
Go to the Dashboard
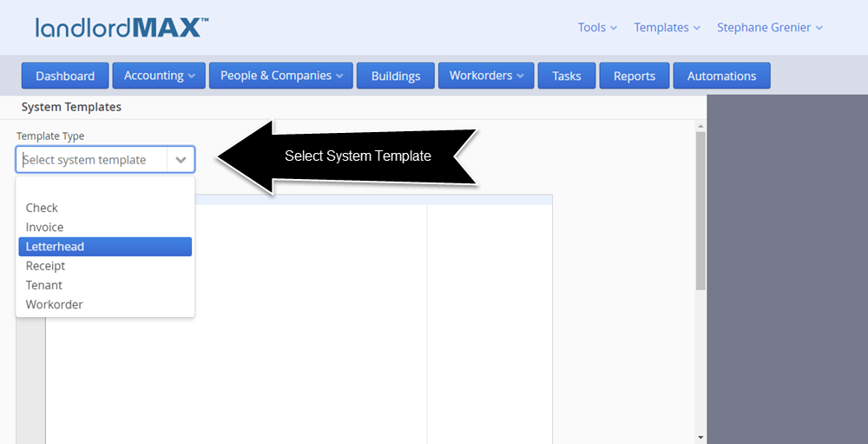click(65, 76)
